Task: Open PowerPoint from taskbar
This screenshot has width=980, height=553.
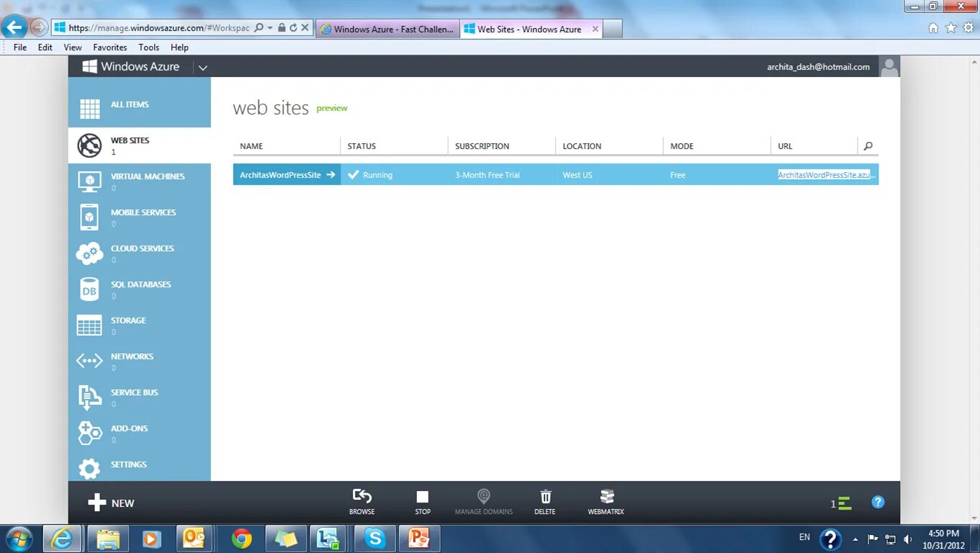Action: click(418, 539)
